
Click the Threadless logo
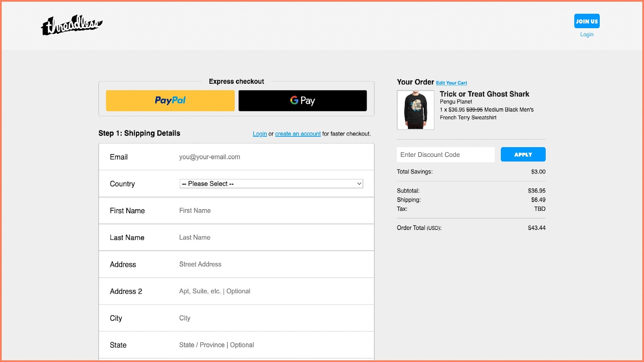coord(72,25)
